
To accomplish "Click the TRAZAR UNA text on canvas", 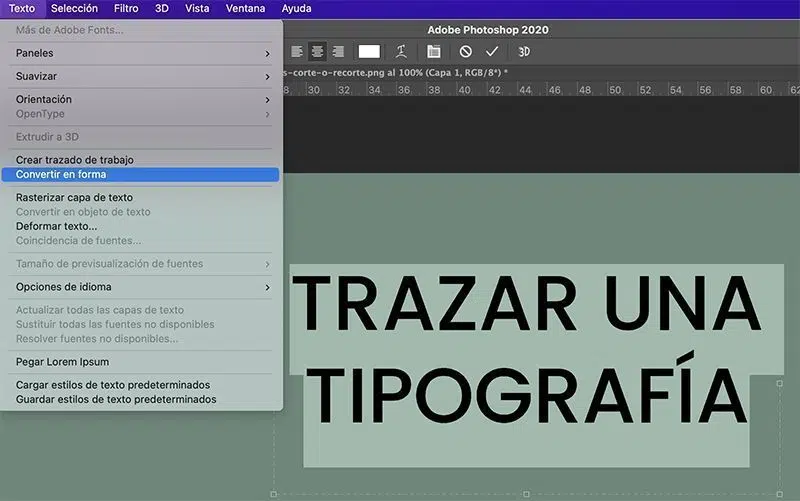I will [x=527, y=304].
